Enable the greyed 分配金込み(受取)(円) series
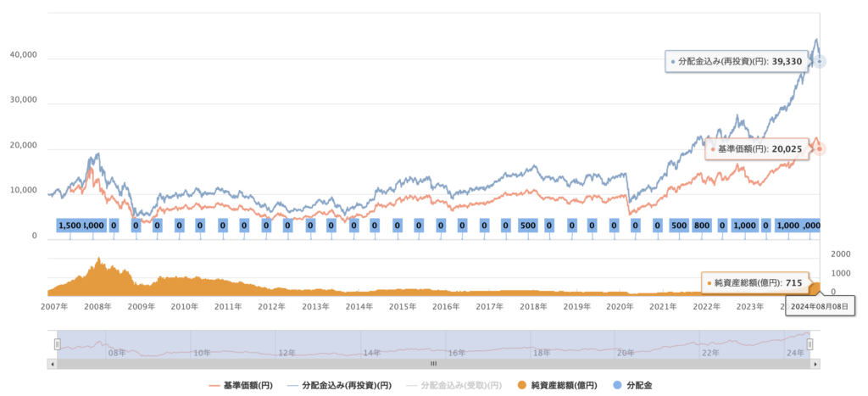This screenshot has height=396, width=868. click(453, 385)
